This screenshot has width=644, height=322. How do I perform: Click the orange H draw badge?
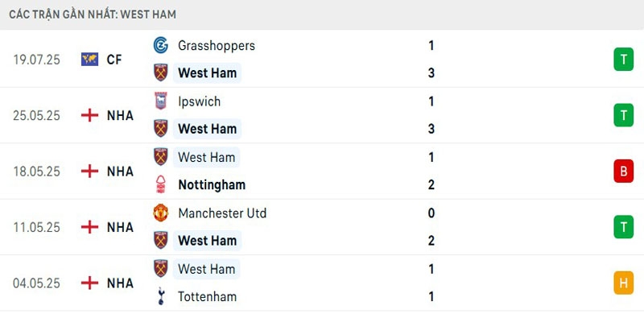(623, 283)
